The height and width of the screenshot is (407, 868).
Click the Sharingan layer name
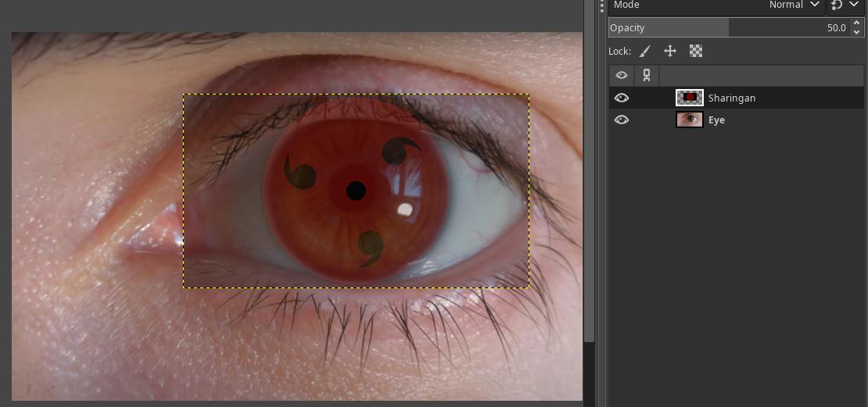[x=732, y=98]
